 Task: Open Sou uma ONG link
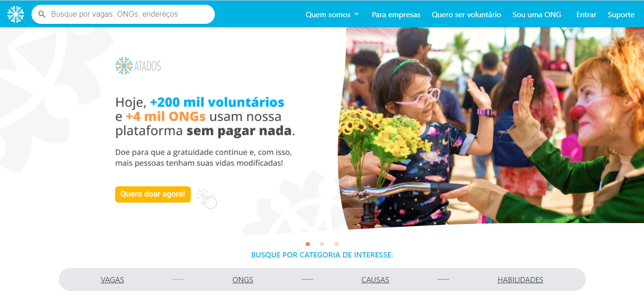click(x=537, y=14)
